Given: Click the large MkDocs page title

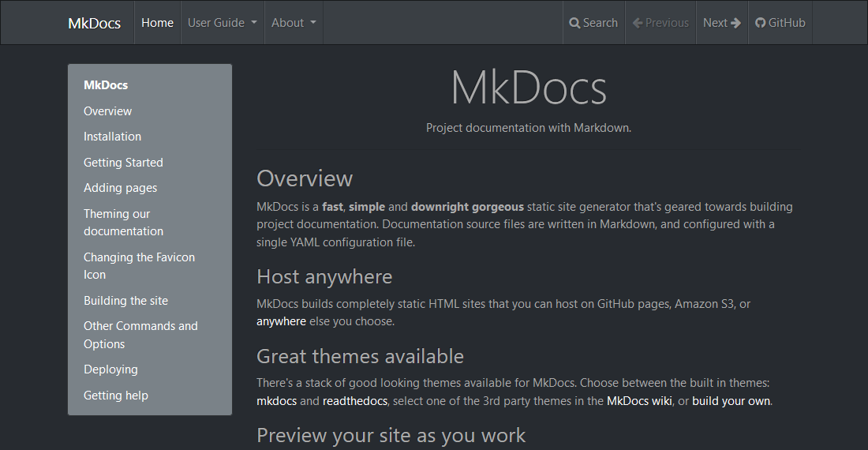Looking at the screenshot, I should coord(529,88).
